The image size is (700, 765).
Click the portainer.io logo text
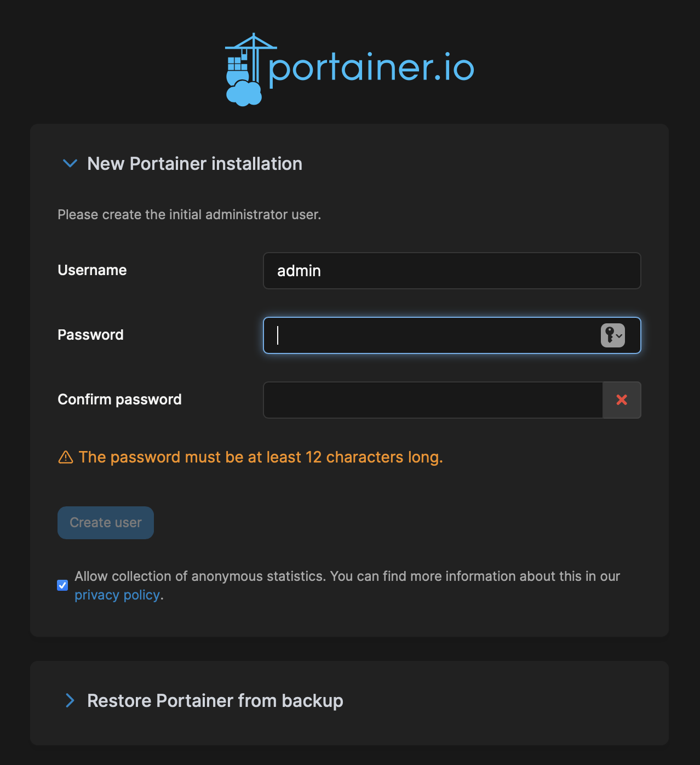point(371,69)
